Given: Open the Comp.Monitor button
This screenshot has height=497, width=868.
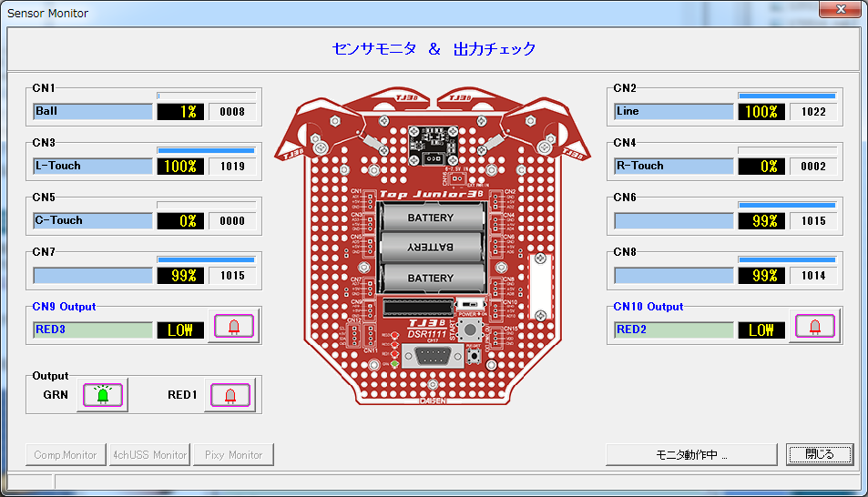Looking at the screenshot, I should 66,455.
